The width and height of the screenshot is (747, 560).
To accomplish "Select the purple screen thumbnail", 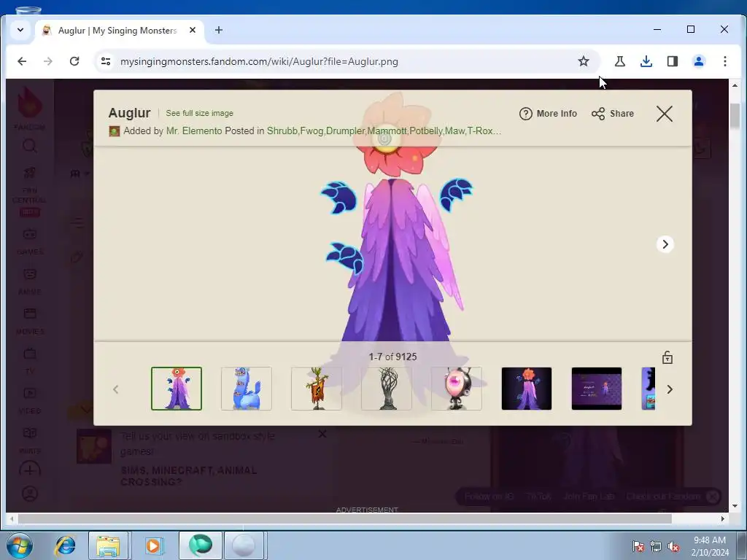I will pyautogui.click(x=597, y=389).
